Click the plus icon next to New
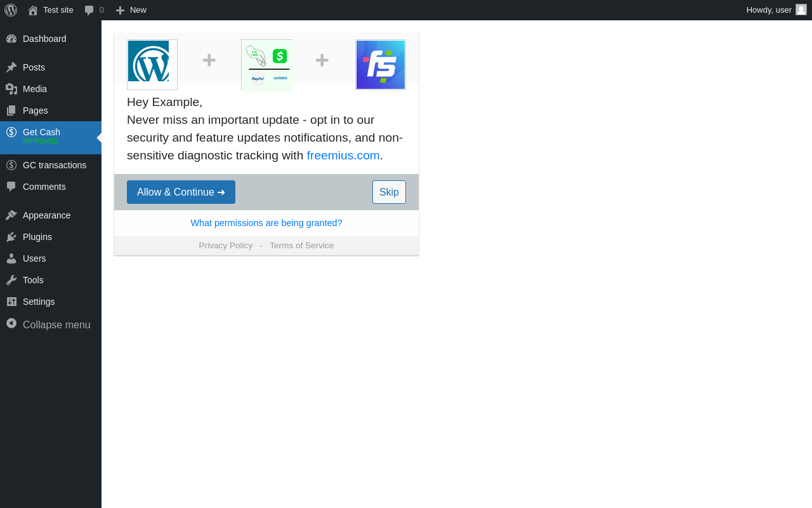812x508 pixels. [120, 10]
